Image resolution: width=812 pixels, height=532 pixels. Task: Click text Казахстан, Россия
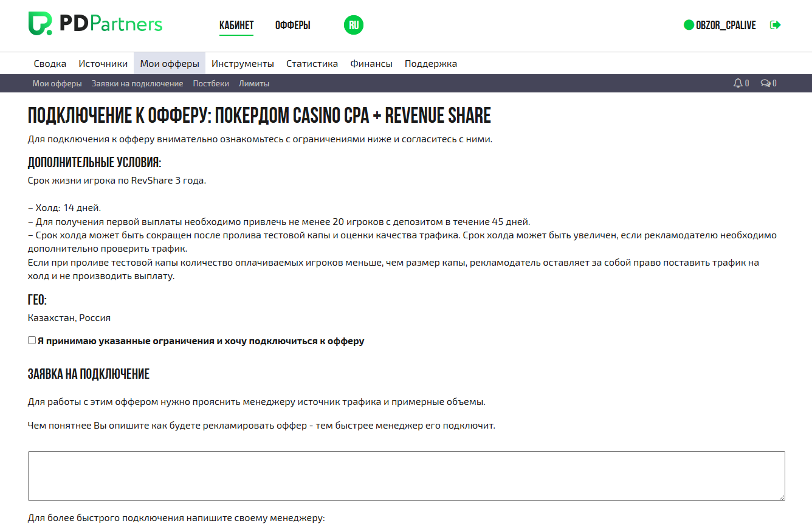[69, 317]
